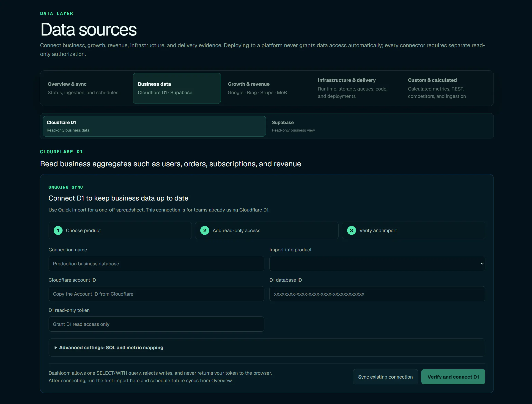Switch to the Supabase sub-tab
The image size is (532, 404).
379,126
